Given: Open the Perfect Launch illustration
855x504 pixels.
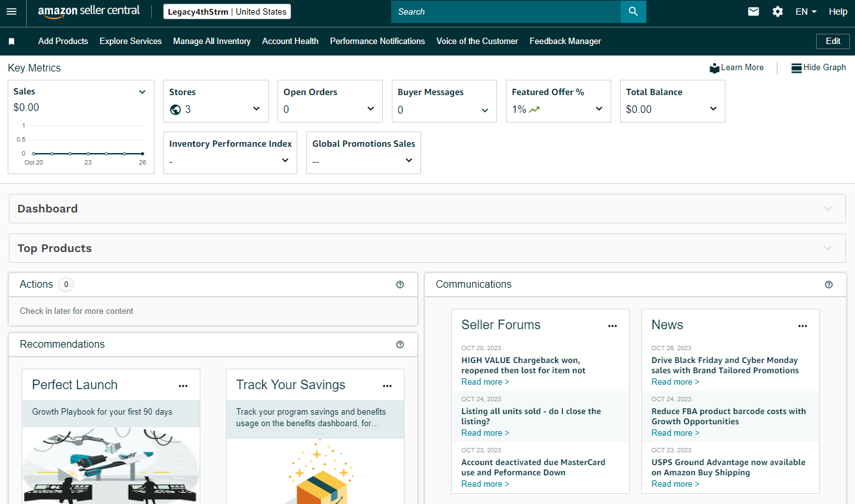Looking at the screenshot, I should pyautogui.click(x=111, y=466).
